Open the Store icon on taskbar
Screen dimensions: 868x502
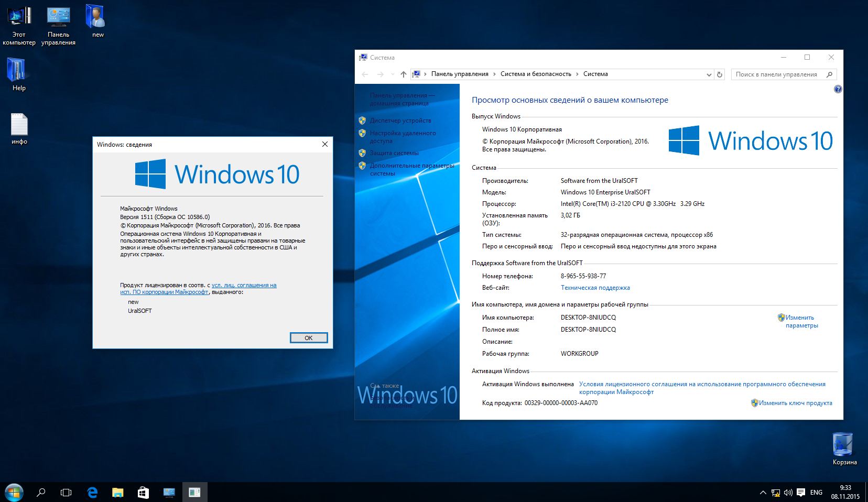143,492
